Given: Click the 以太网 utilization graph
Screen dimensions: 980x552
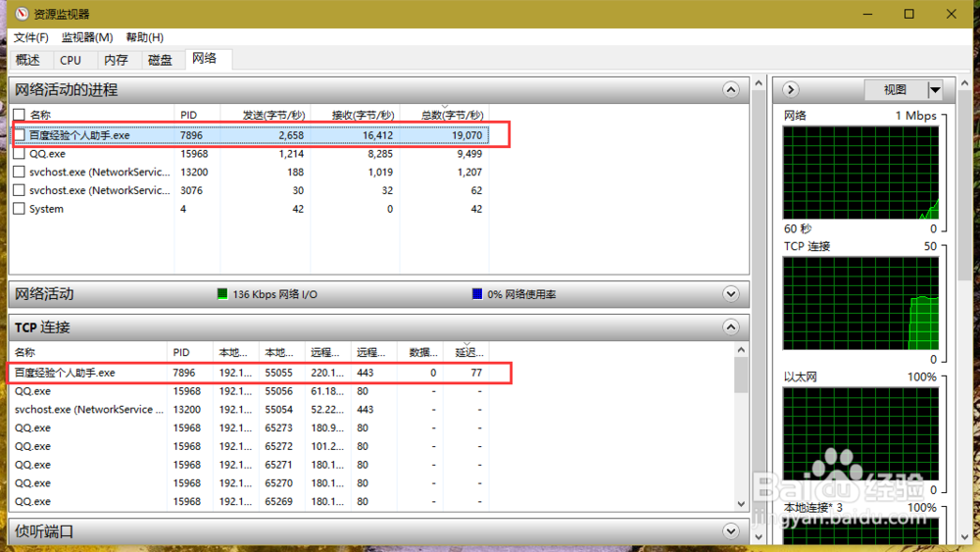Looking at the screenshot, I should click(x=860, y=433).
